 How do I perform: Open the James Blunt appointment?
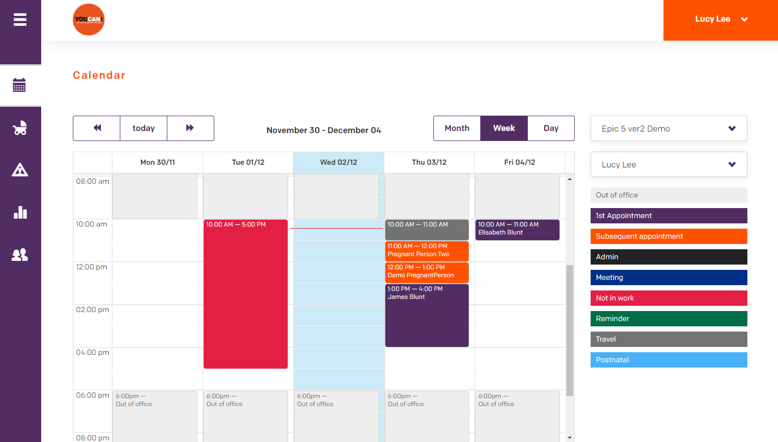[x=427, y=316]
